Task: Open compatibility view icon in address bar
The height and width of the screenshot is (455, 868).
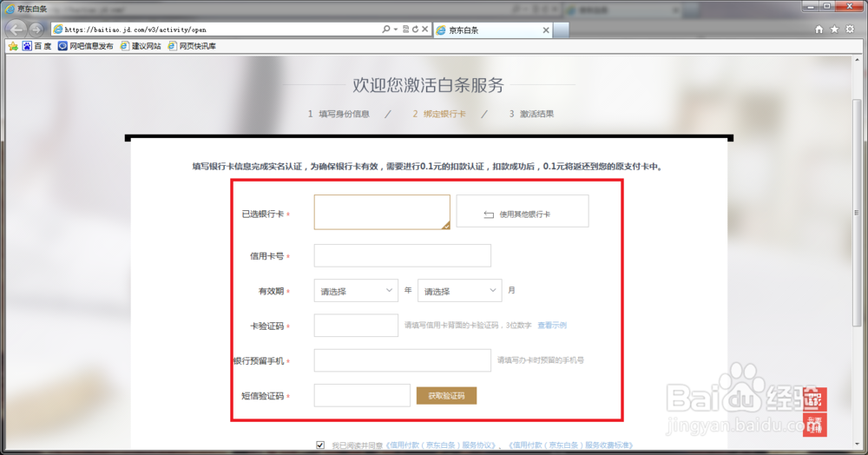Action: (x=405, y=29)
